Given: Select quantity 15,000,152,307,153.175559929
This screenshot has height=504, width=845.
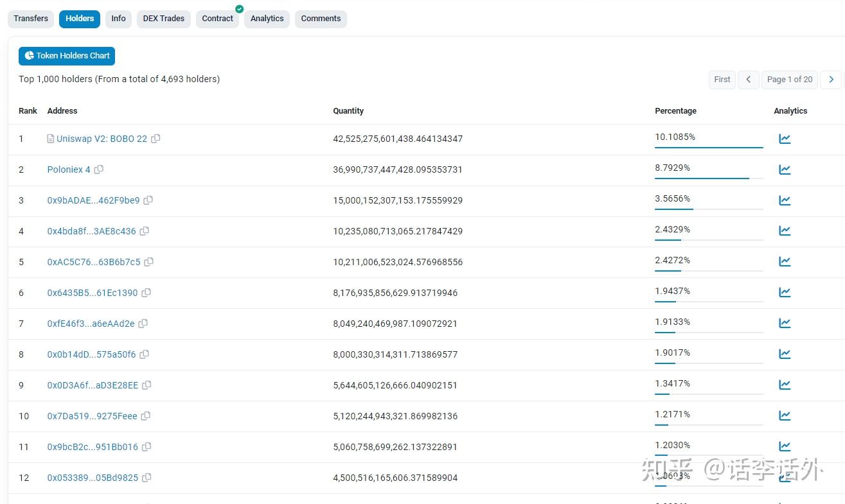Looking at the screenshot, I should [398, 200].
